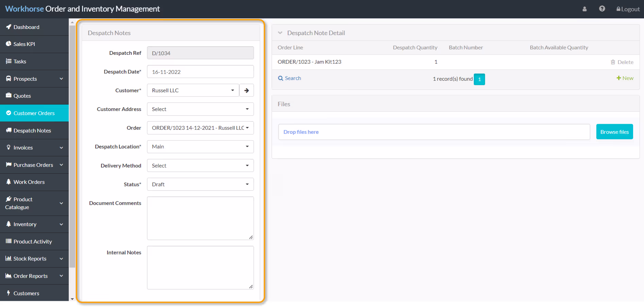Select Despatch Notes in the sidebar
Viewport: 644px width, 307px height.
34,130
